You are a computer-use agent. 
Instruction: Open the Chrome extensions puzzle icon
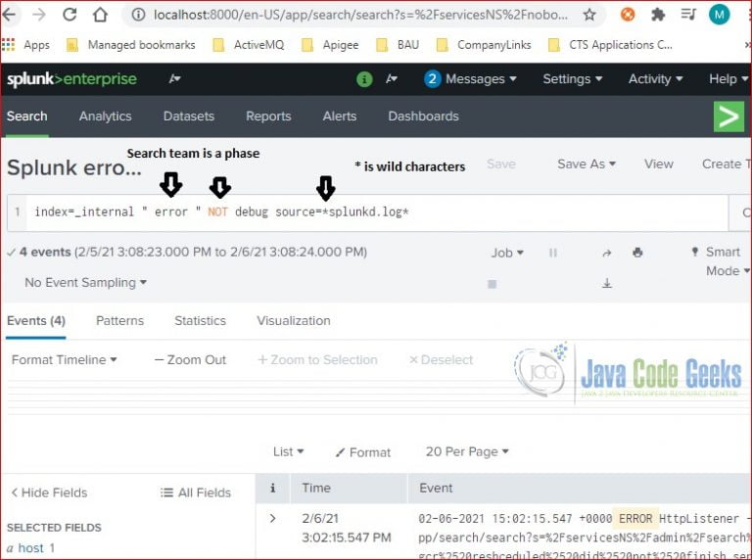tap(658, 15)
